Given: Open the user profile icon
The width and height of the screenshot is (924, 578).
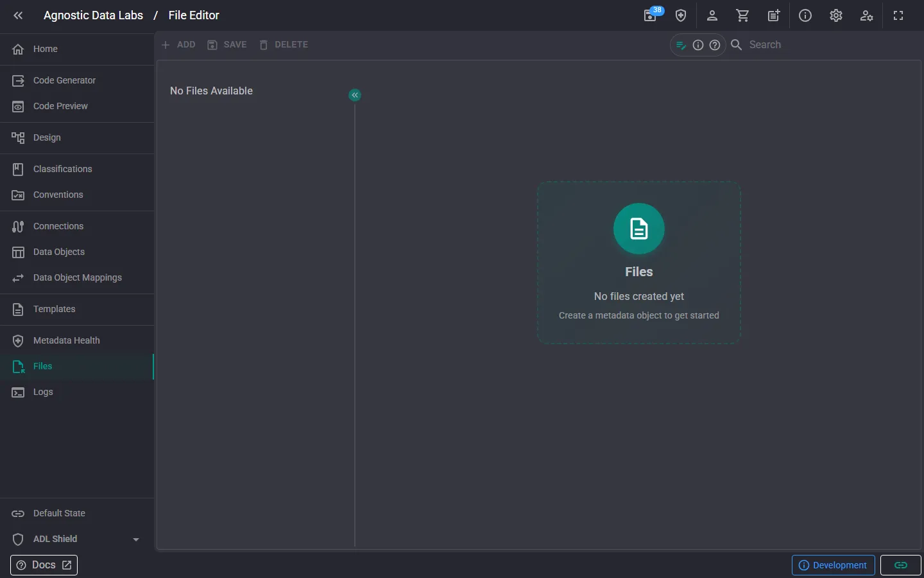Looking at the screenshot, I should 712,15.
